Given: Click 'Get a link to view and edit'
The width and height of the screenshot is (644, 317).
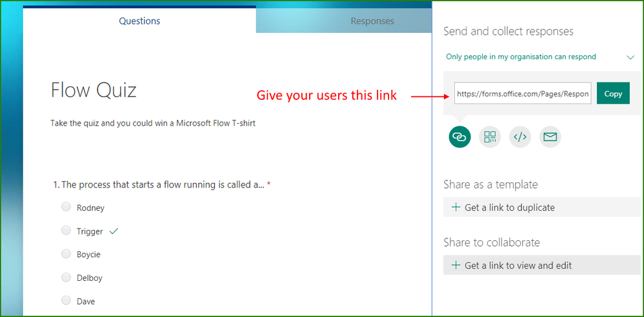Looking at the screenshot, I should point(542,265).
